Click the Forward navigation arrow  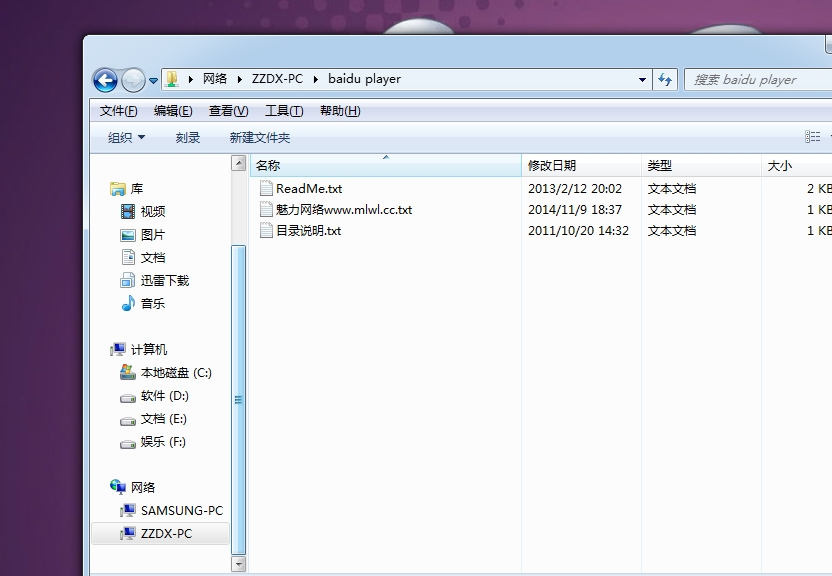coord(133,81)
